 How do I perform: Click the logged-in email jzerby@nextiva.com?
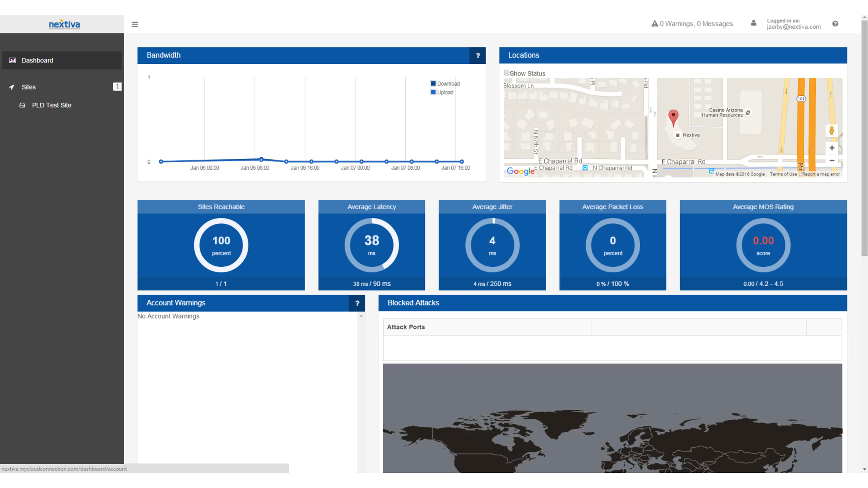coord(793,27)
